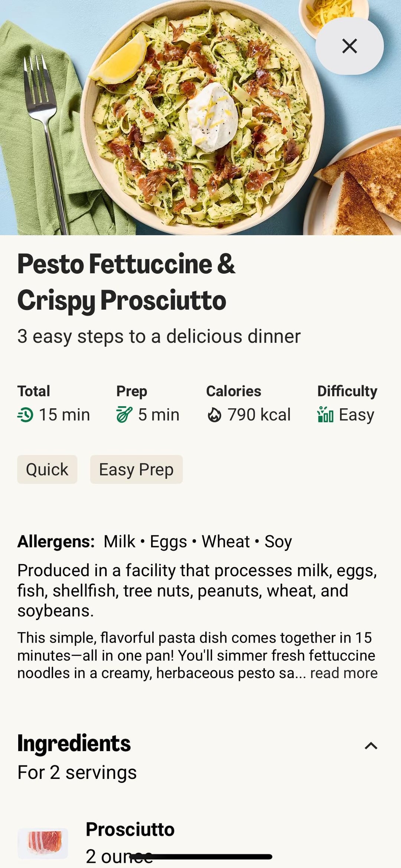Tap the Ingredients heading
The height and width of the screenshot is (868, 401).
(74, 743)
